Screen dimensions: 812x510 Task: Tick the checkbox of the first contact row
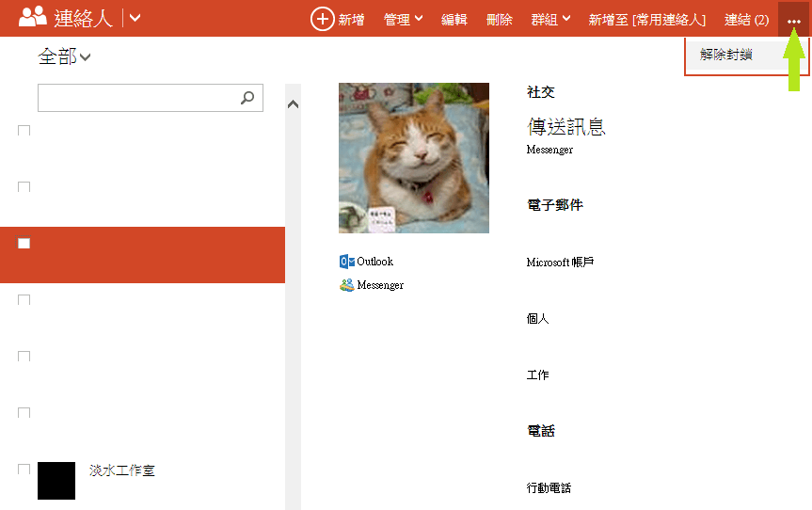coord(24,130)
